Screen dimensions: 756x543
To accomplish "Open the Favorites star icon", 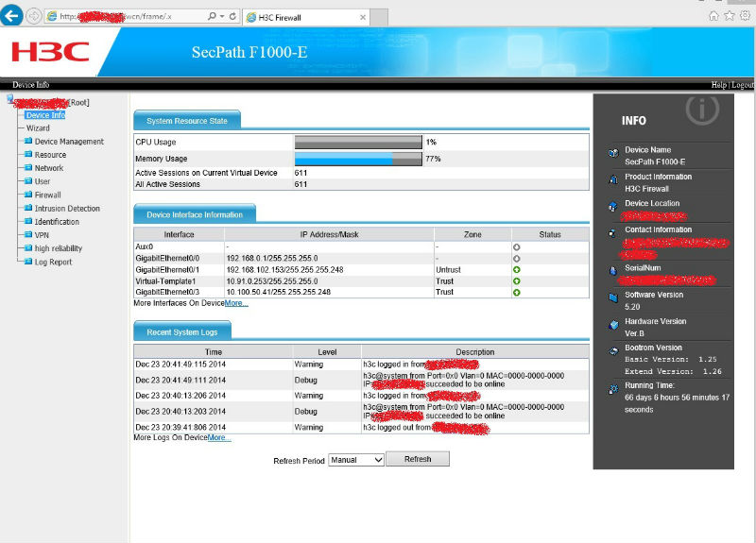I will point(730,16).
